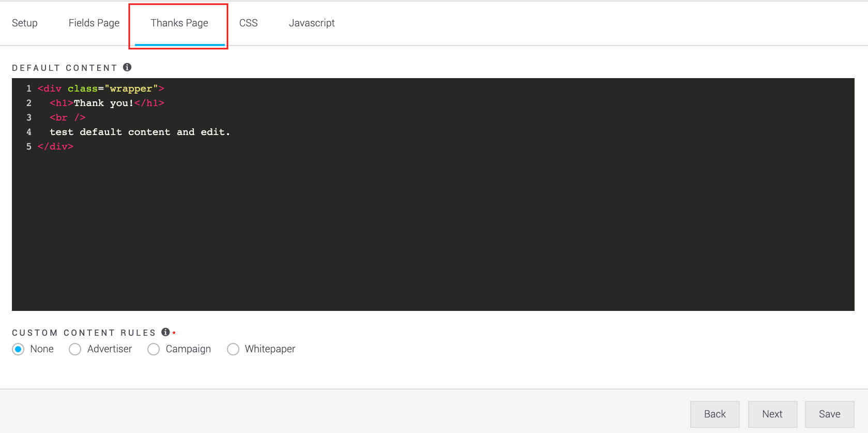Open the Default Content info icon

click(x=127, y=67)
